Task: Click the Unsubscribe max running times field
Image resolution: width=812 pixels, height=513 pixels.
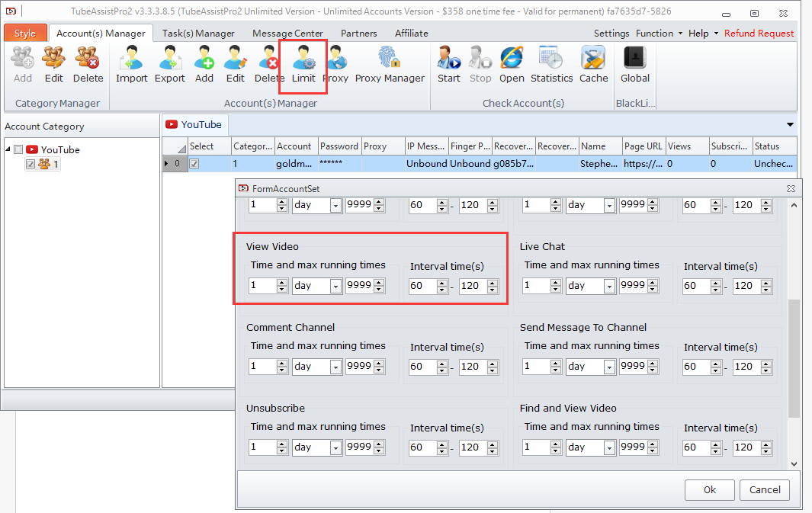Action: click(x=359, y=447)
